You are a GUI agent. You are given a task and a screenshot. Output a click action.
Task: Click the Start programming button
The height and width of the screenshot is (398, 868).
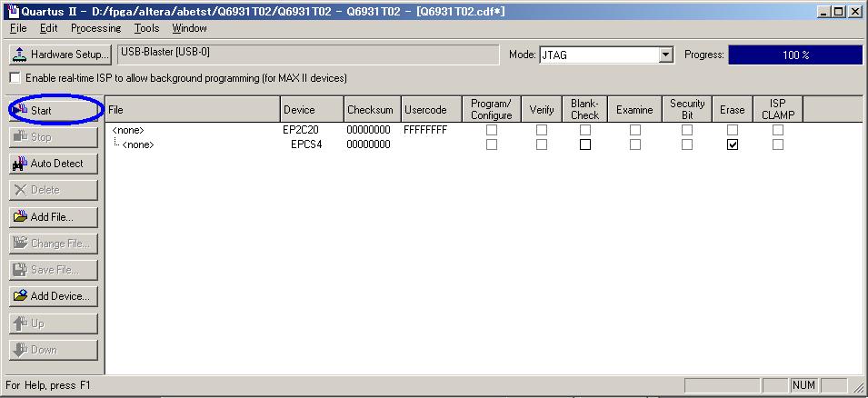53,111
